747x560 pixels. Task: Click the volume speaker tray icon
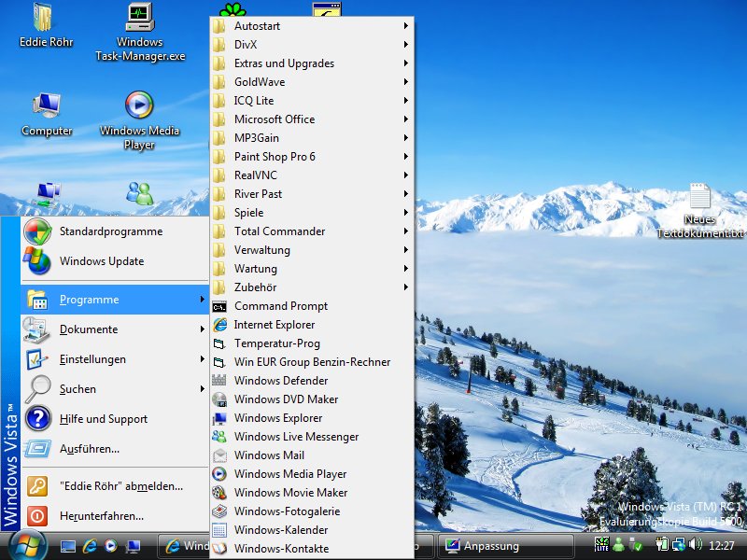(x=695, y=544)
